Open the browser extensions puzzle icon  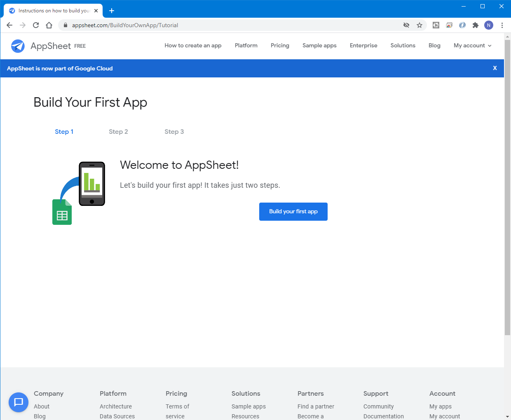click(x=476, y=25)
